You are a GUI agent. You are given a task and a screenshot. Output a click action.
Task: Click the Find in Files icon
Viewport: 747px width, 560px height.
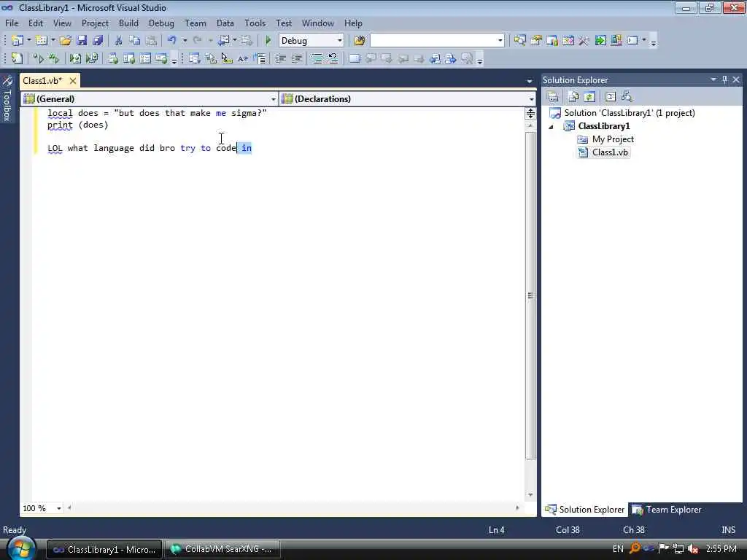[360, 41]
